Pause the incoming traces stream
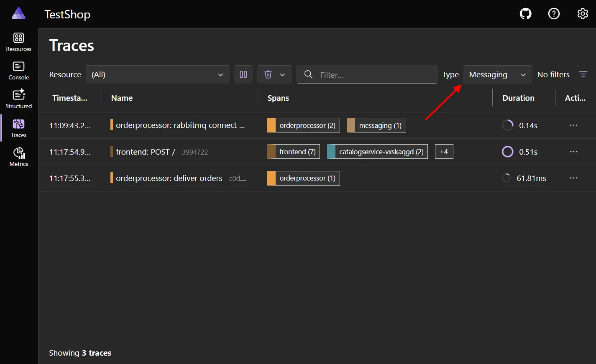The width and height of the screenshot is (596, 364). pyautogui.click(x=243, y=74)
